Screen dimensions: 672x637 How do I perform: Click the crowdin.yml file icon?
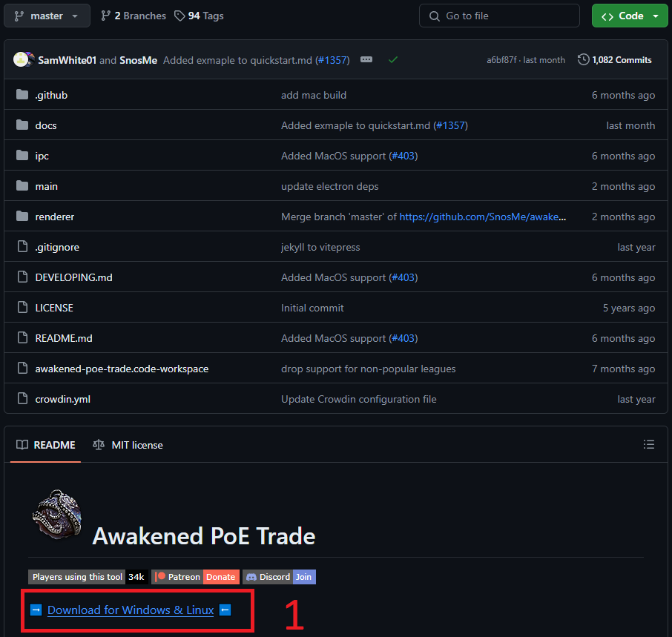(x=22, y=398)
